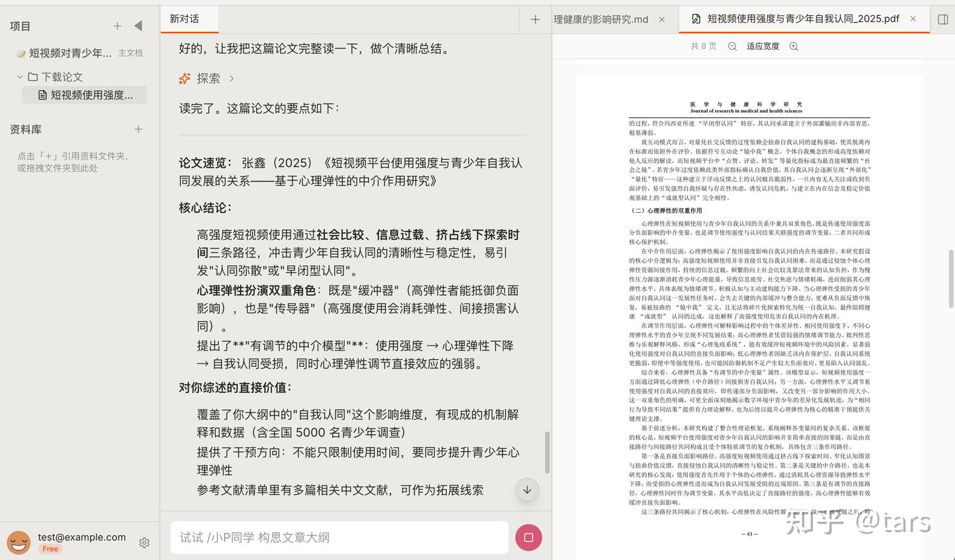Close the 理健康的影响研究.md tab
Image resolution: width=955 pixels, height=560 pixels.
click(662, 19)
